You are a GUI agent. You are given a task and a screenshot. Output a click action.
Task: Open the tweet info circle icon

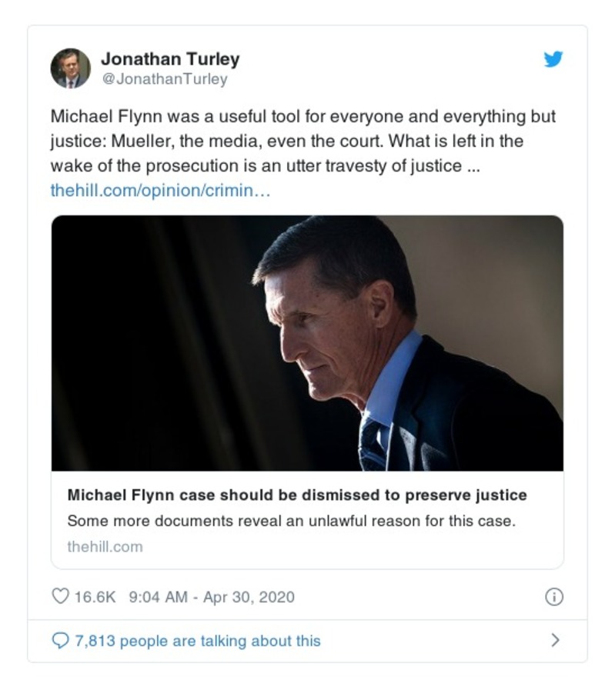pyautogui.click(x=553, y=596)
